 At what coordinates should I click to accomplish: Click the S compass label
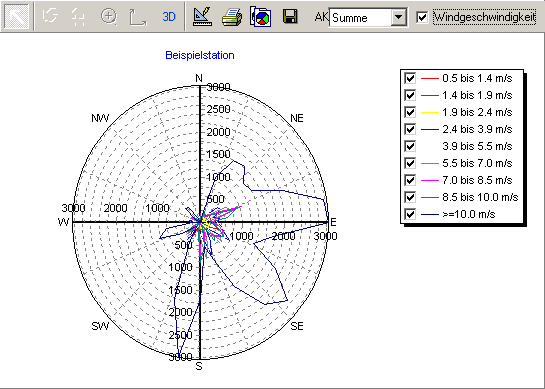tap(199, 366)
